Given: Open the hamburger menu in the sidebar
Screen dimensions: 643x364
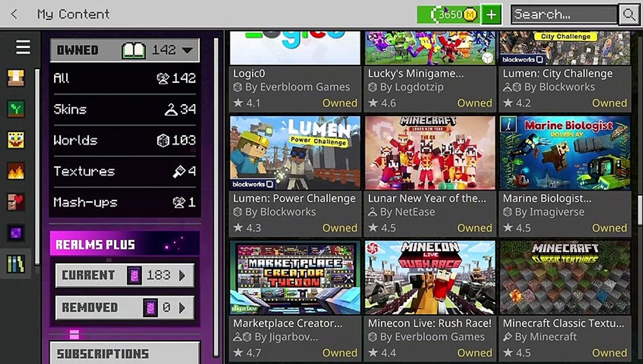Looking at the screenshot, I should [23, 48].
